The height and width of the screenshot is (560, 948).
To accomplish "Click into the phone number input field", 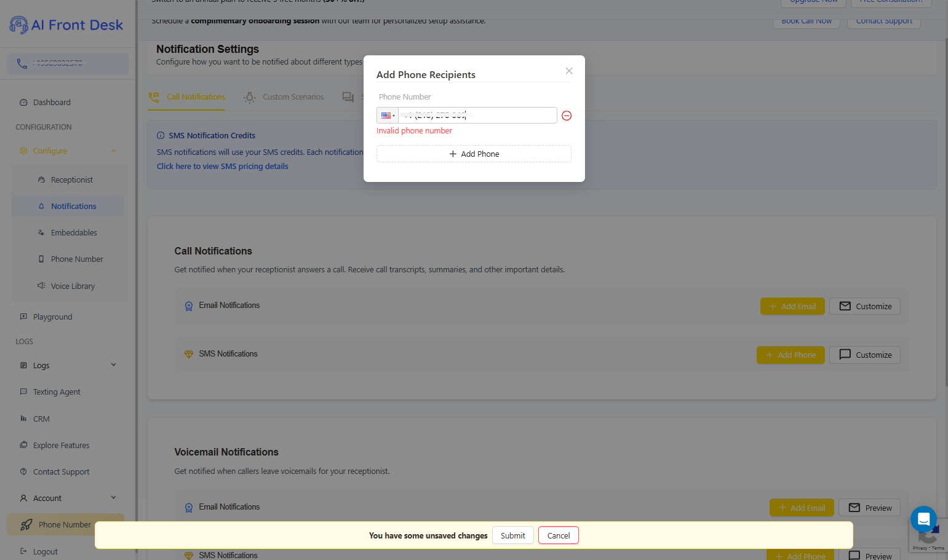I will [477, 116].
